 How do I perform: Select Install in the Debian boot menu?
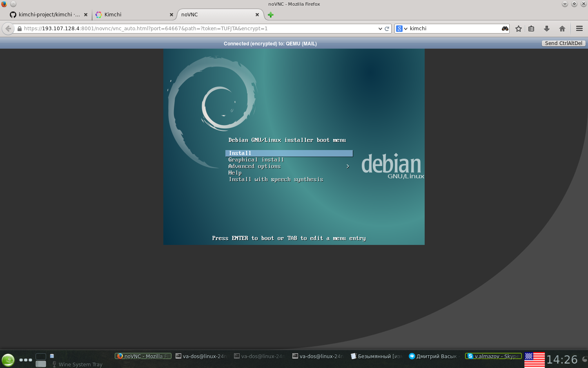pyautogui.click(x=289, y=153)
